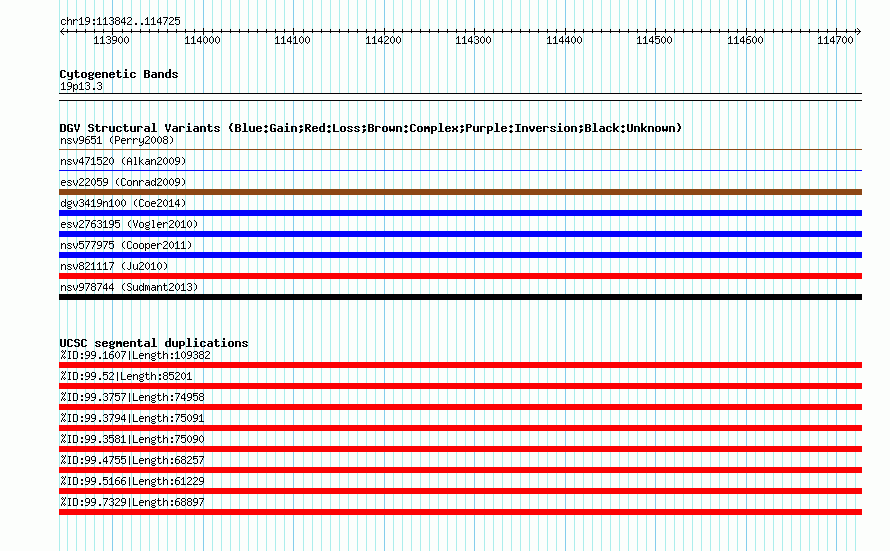
Task: Open the nsv821117 (Ju2010) variant label
Action: coord(114,266)
